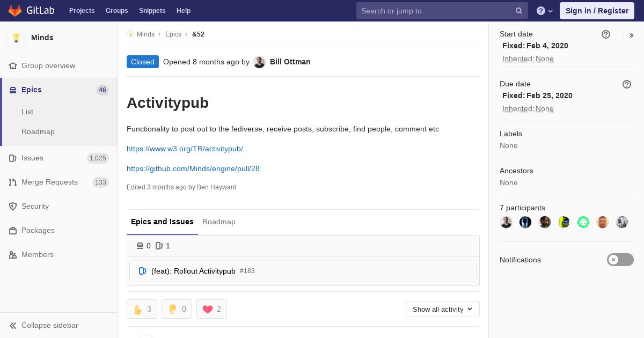The width and height of the screenshot is (644, 338).
Task: Click the epics count 0 icon
Action: coord(140,246)
